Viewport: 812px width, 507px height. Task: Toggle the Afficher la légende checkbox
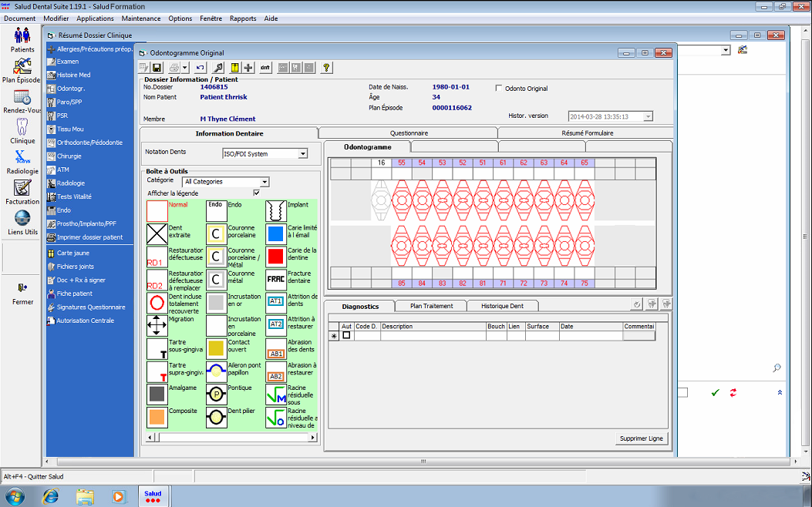pos(256,193)
